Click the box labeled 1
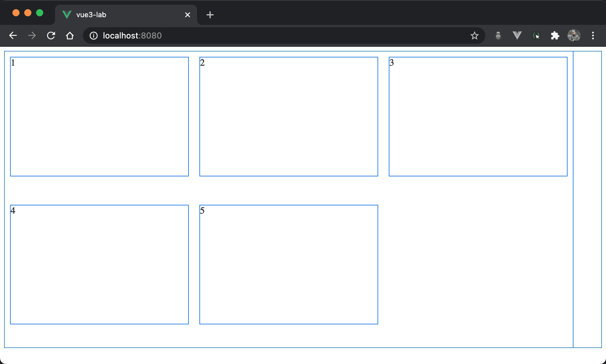 99,117
